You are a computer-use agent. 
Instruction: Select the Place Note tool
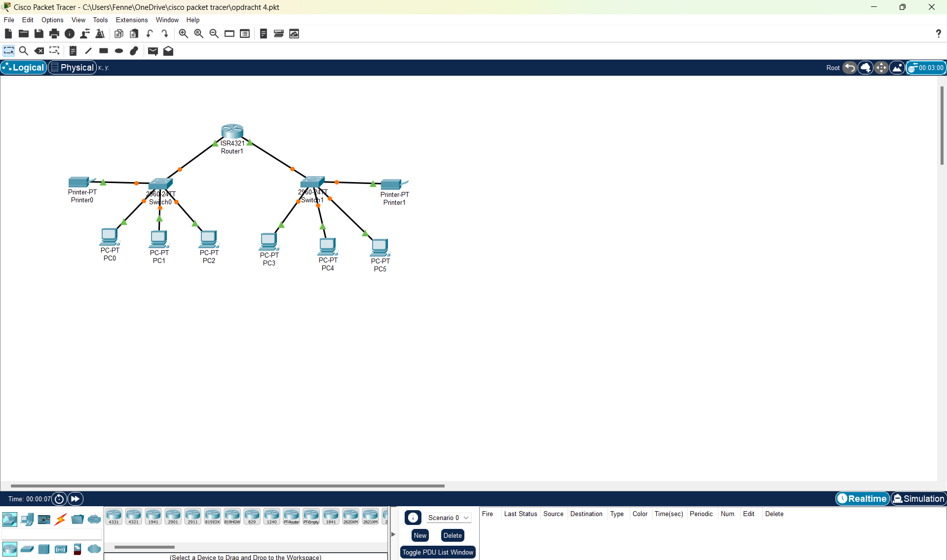pos(73,51)
